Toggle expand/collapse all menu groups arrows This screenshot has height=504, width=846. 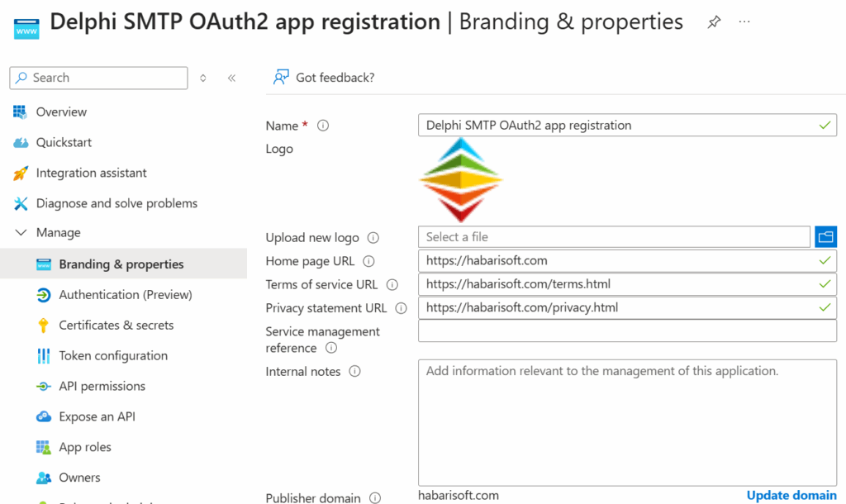click(x=203, y=78)
